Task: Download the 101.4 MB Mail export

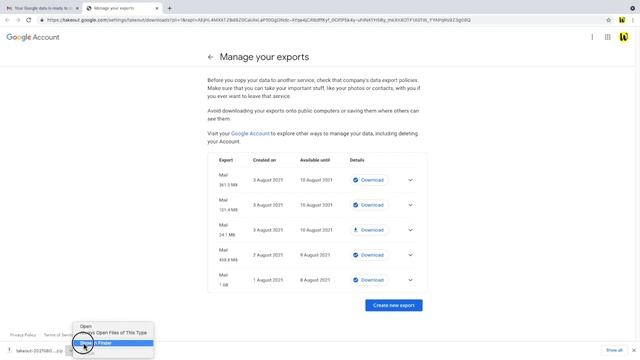Action: pos(369,205)
